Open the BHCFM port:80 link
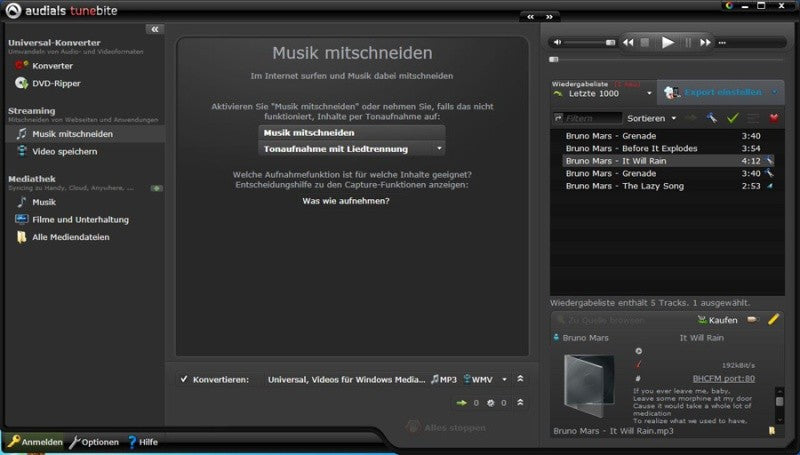The width and height of the screenshot is (800, 455). point(723,378)
